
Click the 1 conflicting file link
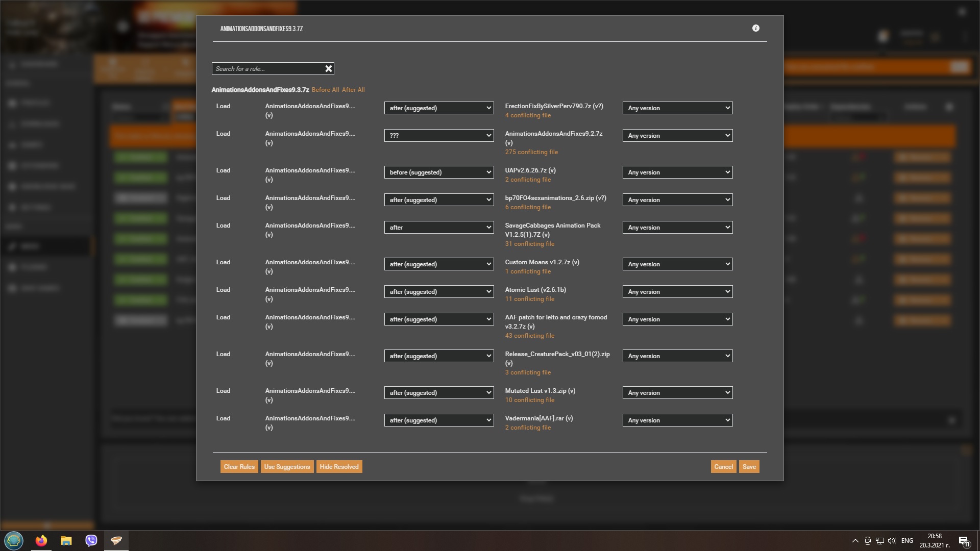click(x=528, y=271)
